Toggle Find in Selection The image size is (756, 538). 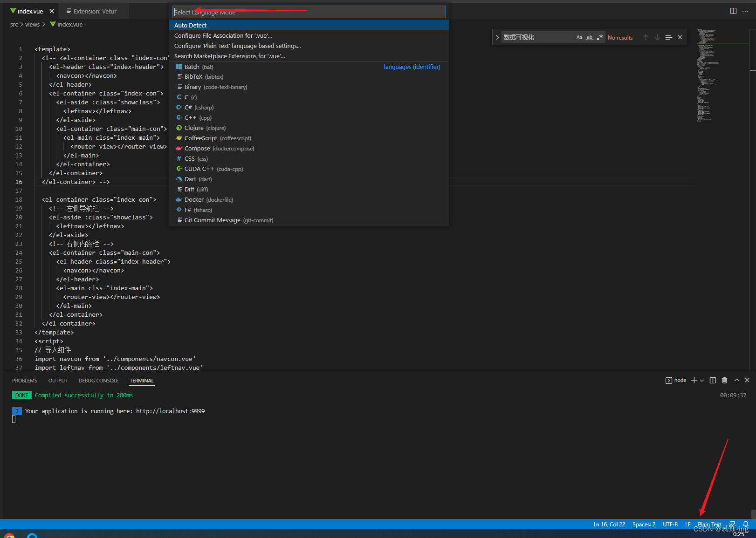click(x=668, y=37)
